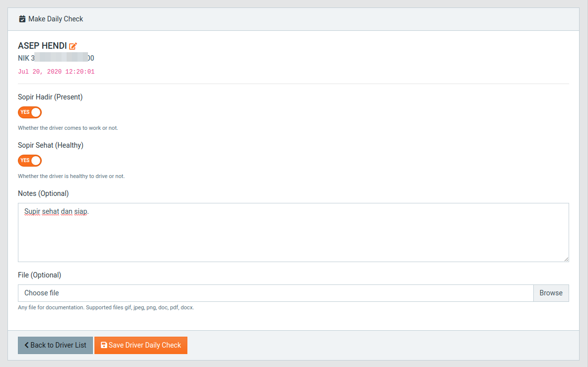Click the NIK number text
The image size is (588, 367).
pos(56,58)
